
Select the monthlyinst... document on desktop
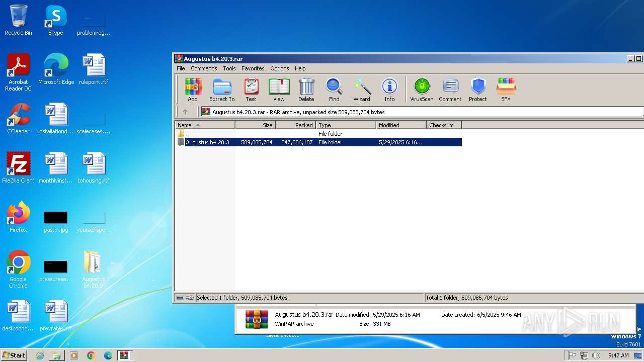[56, 168]
